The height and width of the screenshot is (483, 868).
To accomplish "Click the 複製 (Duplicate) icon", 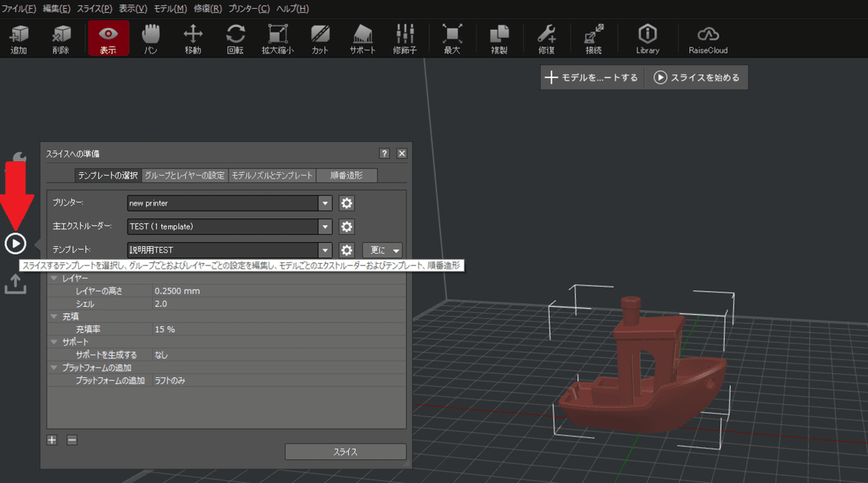I will click(499, 38).
